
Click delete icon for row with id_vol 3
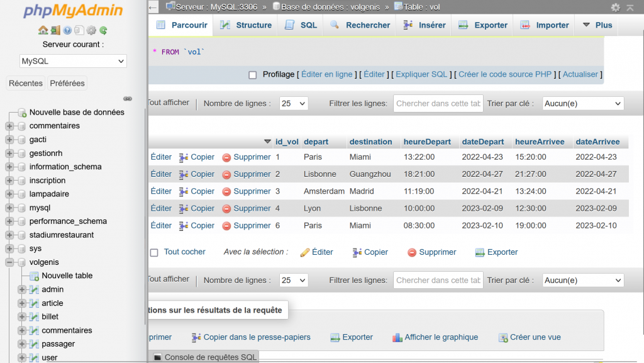(226, 191)
